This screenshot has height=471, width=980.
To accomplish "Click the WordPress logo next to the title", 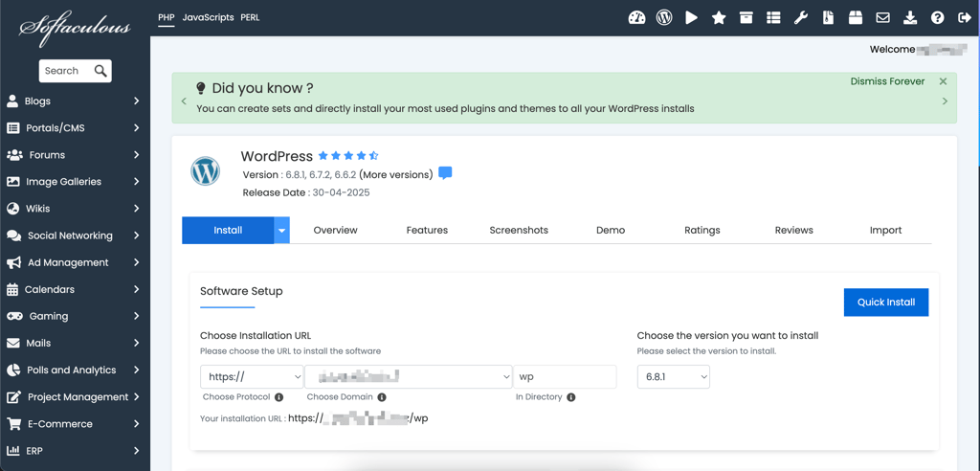I will 206,171.
